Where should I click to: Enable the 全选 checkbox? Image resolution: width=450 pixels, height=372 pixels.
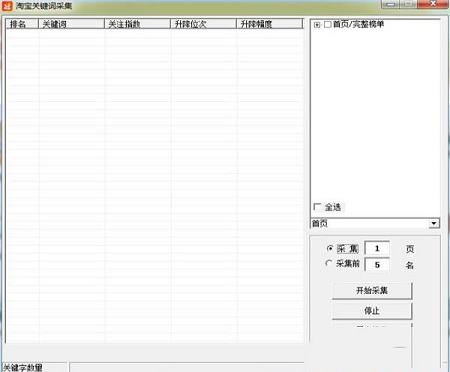pyautogui.click(x=317, y=207)
